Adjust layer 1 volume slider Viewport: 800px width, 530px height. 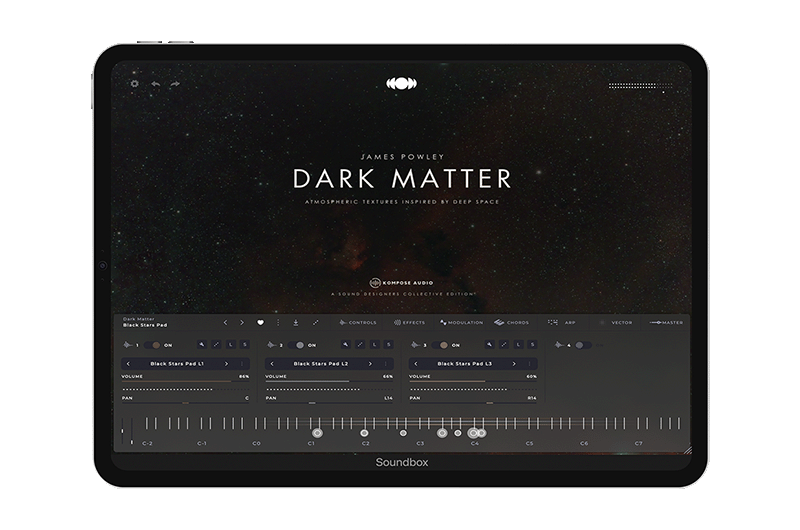click(185, 382)
